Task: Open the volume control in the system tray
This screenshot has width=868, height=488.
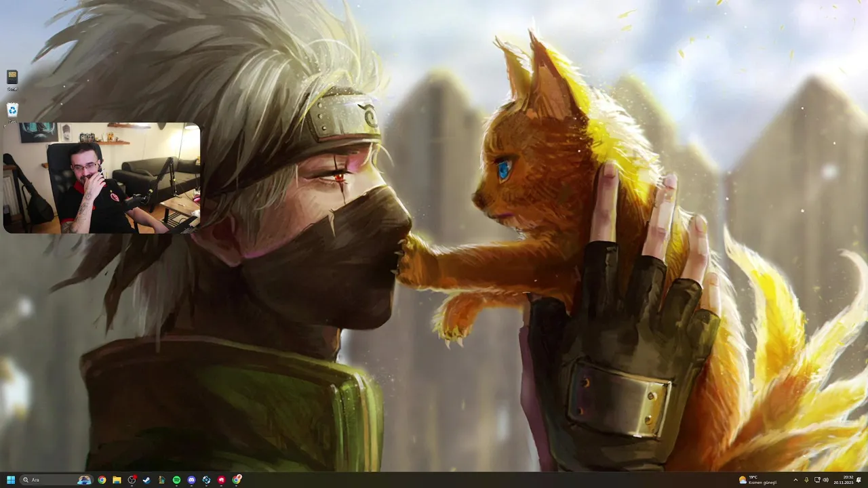Action: [826, 480]
